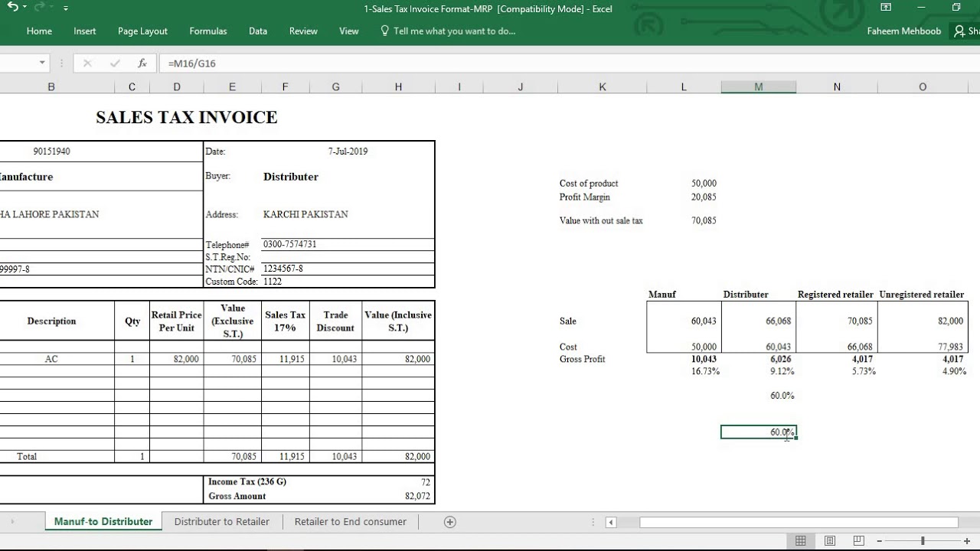Viewport: 980px width, 551px height.
Task: Click the Normal view icon
Action: tap(802, 540)
